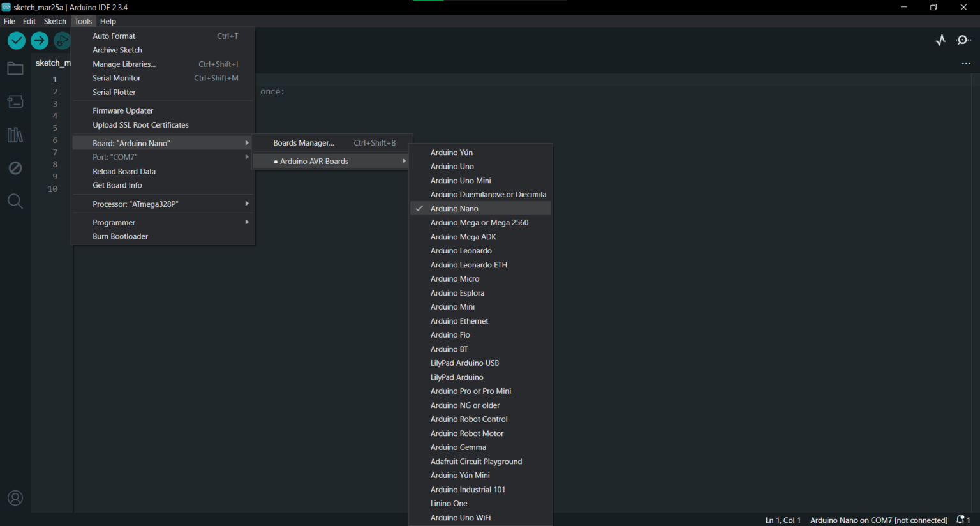Open the Serial Monitor icon at top right
Viewport: 980px width, 526px height.
click(963, 41)
